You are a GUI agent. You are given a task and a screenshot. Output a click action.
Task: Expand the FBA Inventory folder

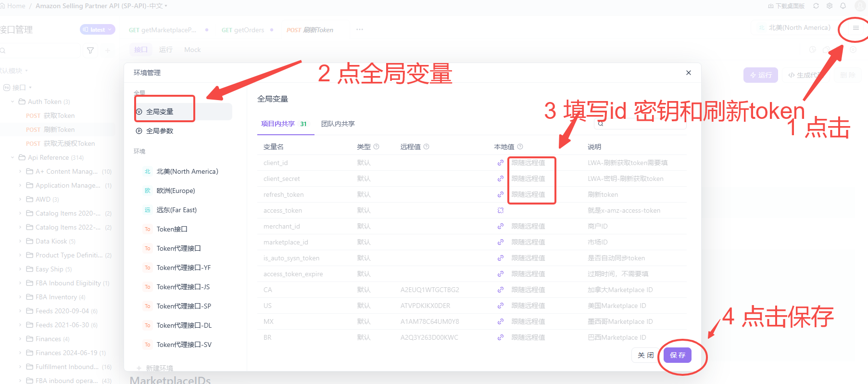pos(20,297)
